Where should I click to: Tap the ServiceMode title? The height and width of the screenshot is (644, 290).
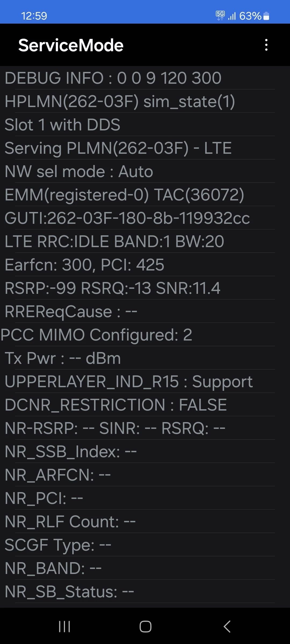point(71,45)
